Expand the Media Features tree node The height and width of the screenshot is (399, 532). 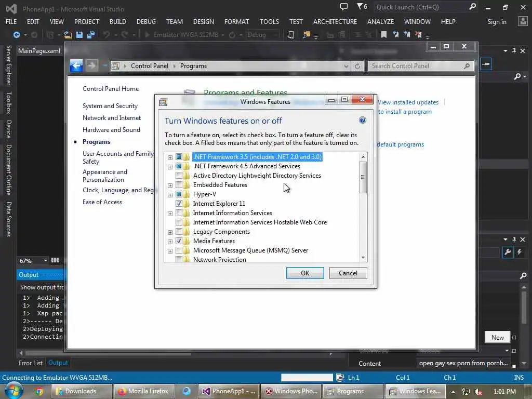tap(170, 242)
